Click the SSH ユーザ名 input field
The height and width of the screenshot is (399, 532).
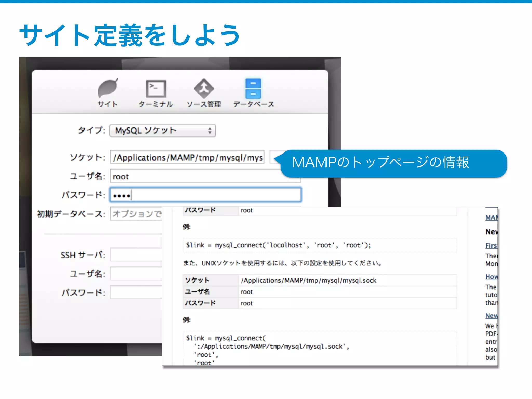(136, 273)
